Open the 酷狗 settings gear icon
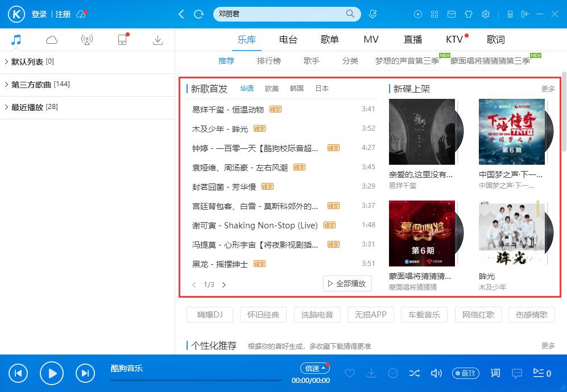Viewport: 567px width, 392px height. 486,14
